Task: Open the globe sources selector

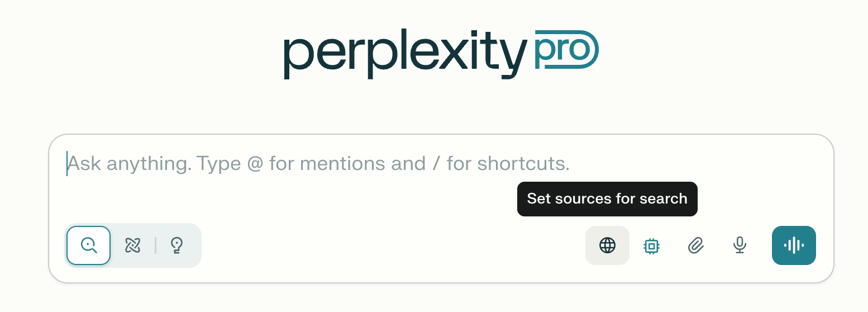Action: [x=607, y=245]
